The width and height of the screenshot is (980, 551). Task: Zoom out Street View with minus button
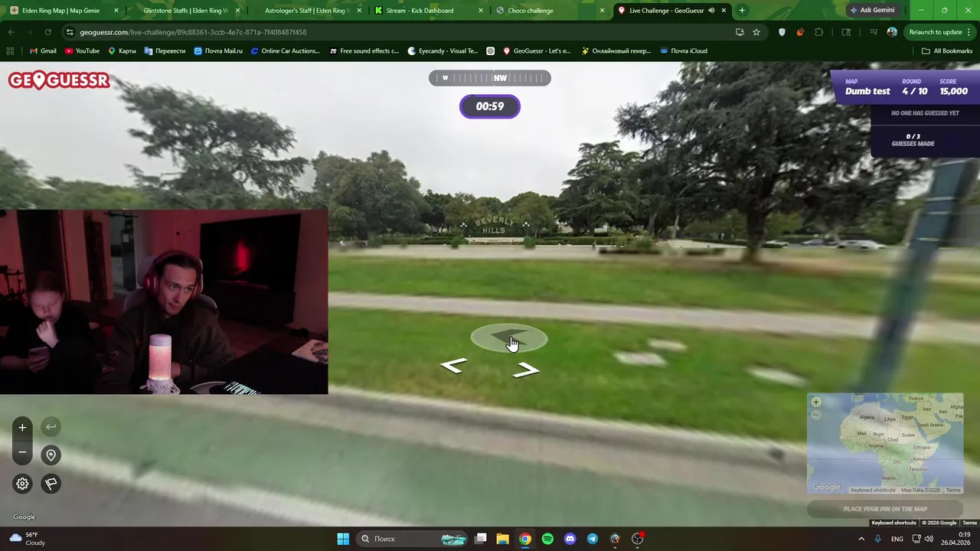pos(22,452)
